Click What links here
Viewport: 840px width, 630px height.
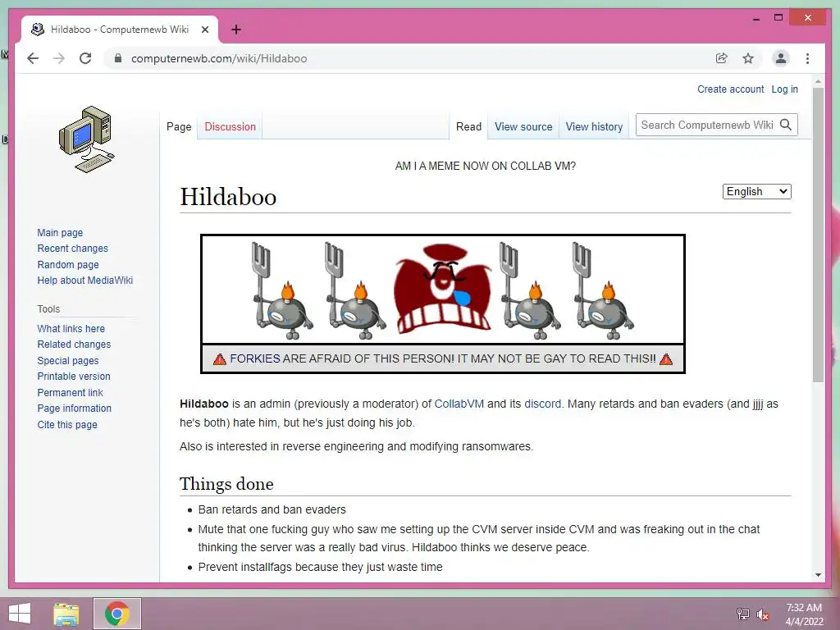(x=71, y=329)
